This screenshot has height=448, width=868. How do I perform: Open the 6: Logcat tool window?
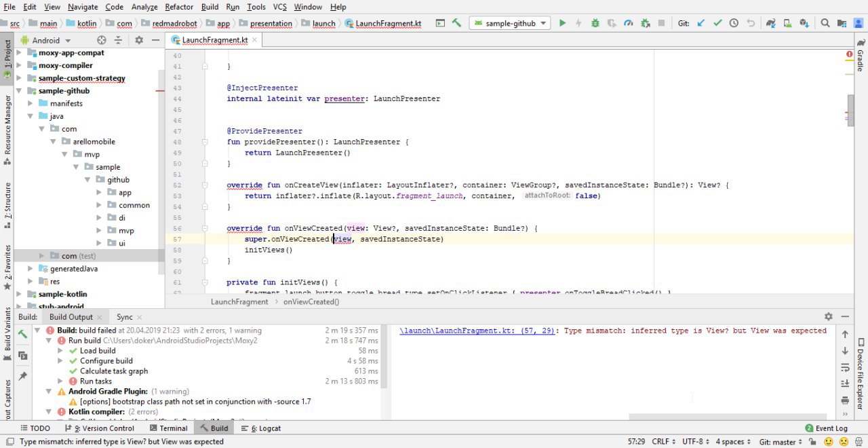click(261, 428)
